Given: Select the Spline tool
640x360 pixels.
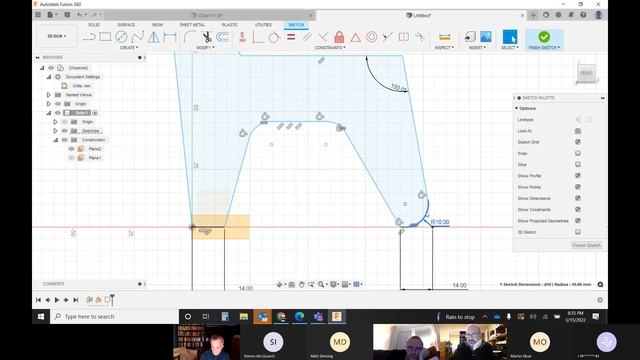Looking at the screenshot, I should [138, 37].
